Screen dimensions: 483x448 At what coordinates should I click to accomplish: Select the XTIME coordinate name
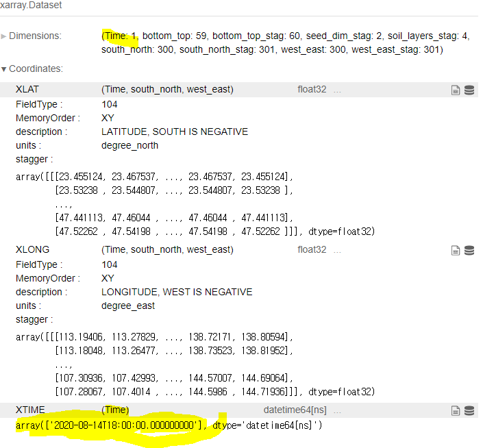click(30, 410)
